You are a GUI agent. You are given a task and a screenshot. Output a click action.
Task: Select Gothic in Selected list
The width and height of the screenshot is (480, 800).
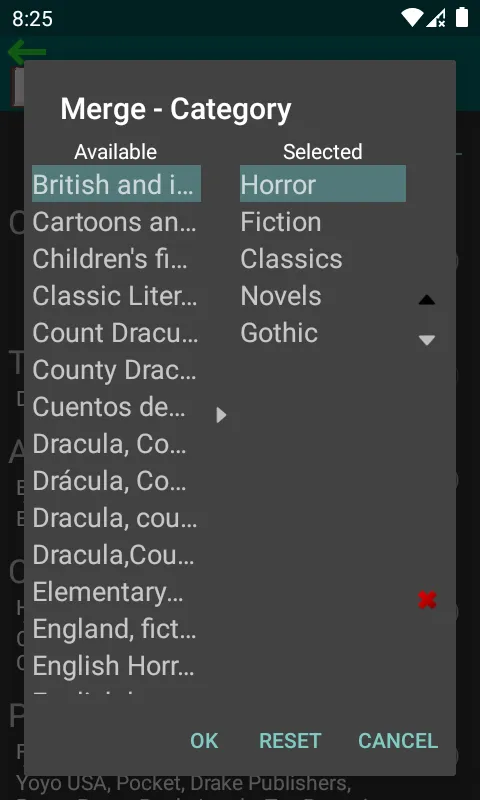[x=323, y=333]
